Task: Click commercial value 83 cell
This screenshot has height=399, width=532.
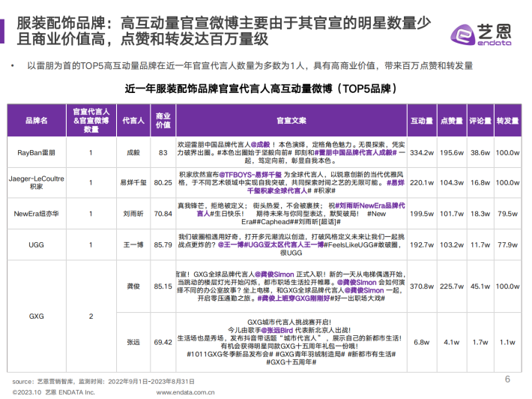Action: (163, 152)
